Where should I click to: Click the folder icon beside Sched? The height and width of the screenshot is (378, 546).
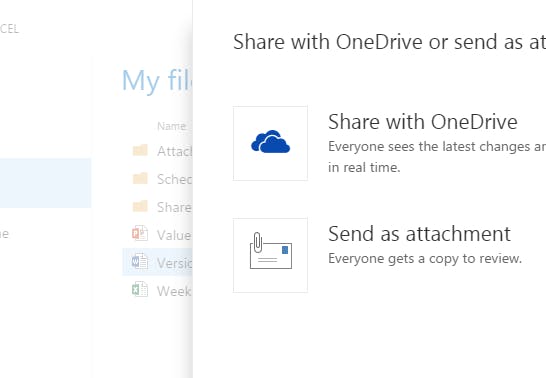(x=140, y=178)
